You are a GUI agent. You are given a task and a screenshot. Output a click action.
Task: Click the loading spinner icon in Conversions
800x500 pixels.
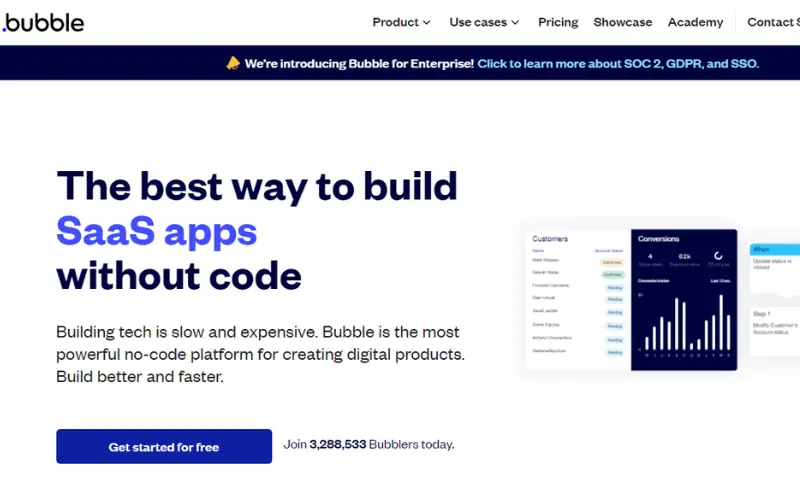tap(718, 256)
